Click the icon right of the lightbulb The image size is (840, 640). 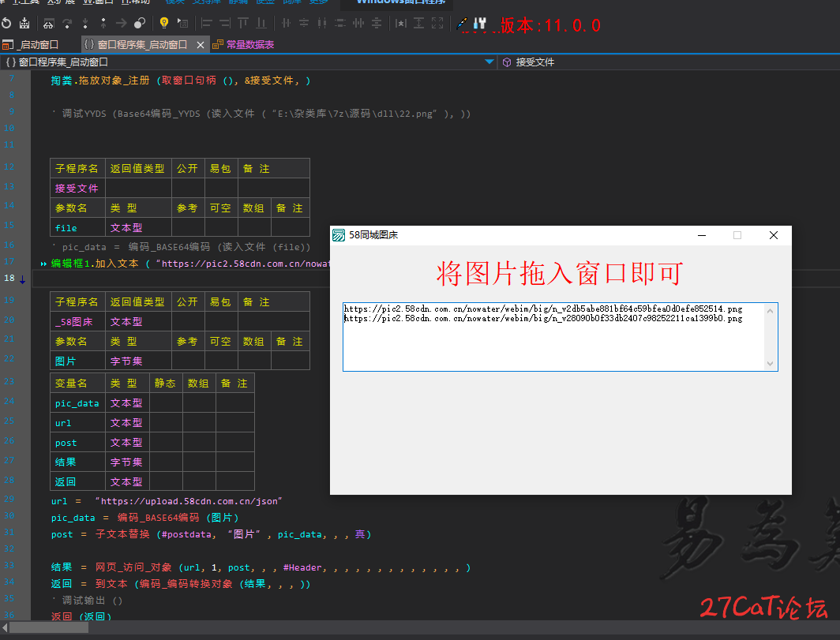182,23
